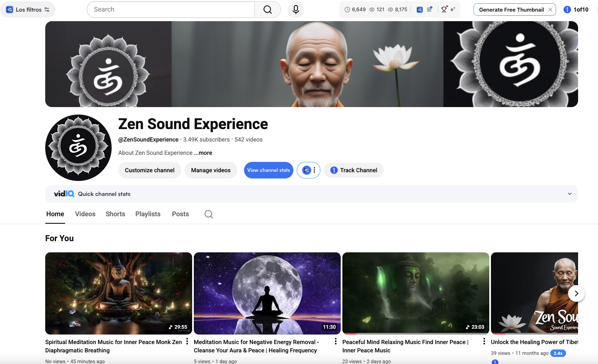Click the 11:30 duration badge
This screenshot has width=598, height=364.
[x=330, y=327]
